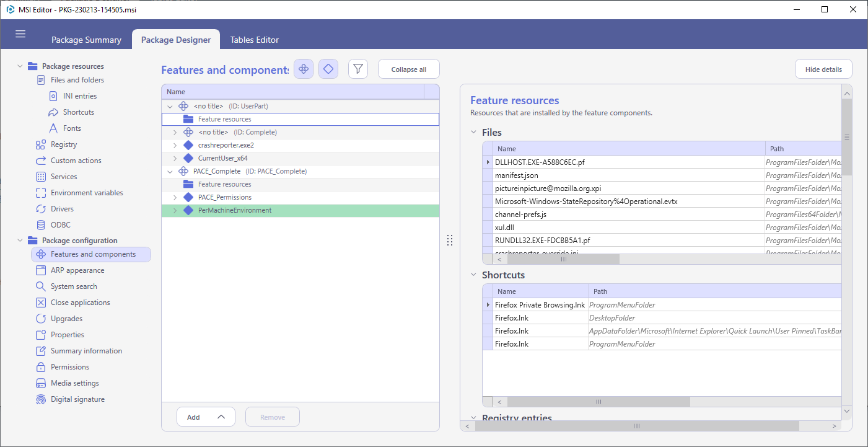The height and width of the screenshot is (447, 868).
Task: Select the channel-prefs.js file row
Action: pos(662,215)
